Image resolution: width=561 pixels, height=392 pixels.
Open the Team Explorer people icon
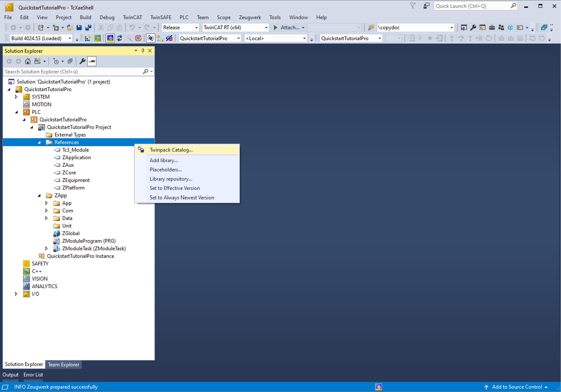[x=501, y=28]
